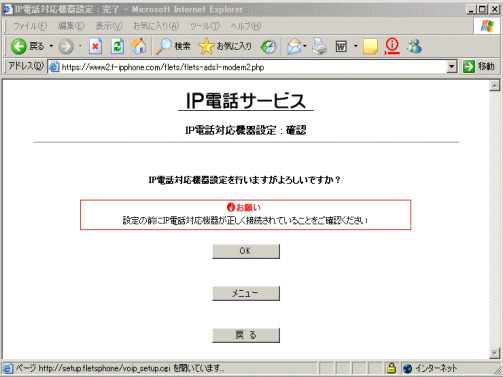The width and height of the screenshot is (503, 377).
Task: Click the red お願い warning icon
Action: tap(231, 207)
